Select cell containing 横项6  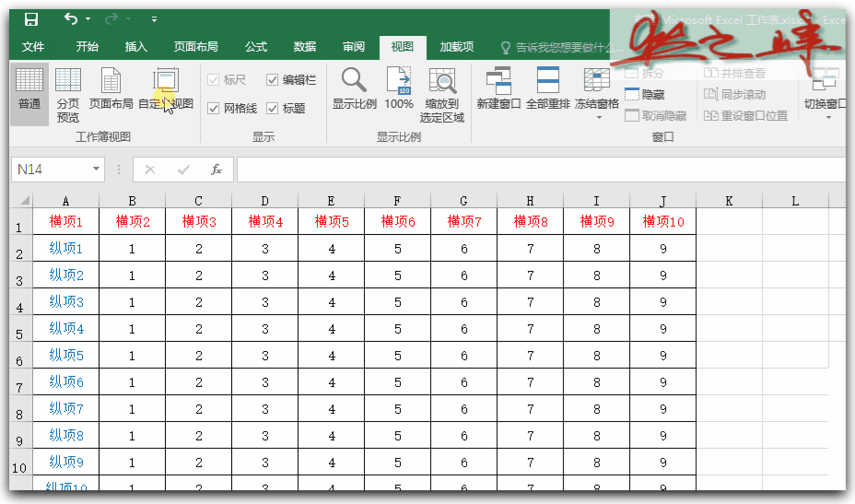397,221
